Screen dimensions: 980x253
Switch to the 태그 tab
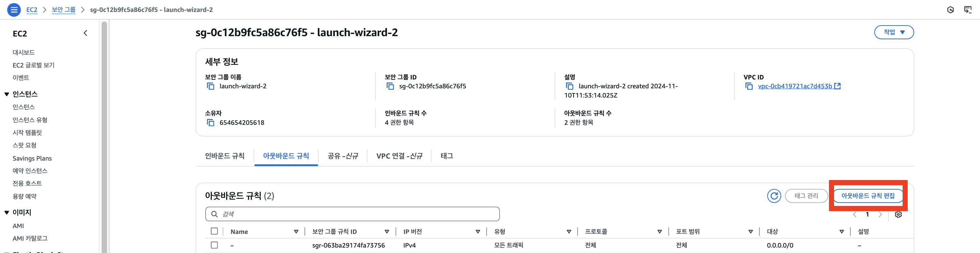click(447, 156)
